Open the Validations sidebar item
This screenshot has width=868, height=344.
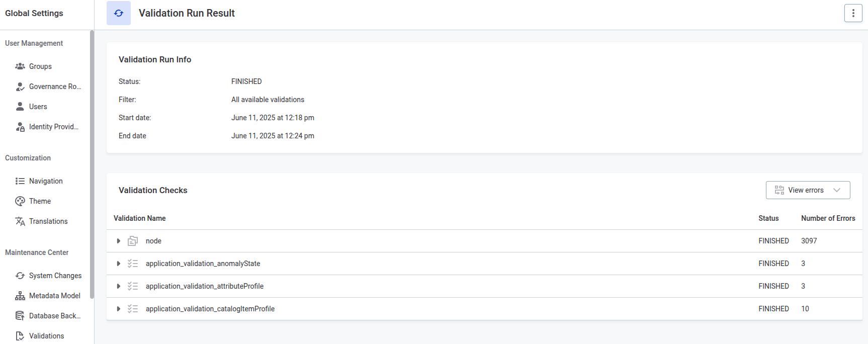tap(46, 336)
